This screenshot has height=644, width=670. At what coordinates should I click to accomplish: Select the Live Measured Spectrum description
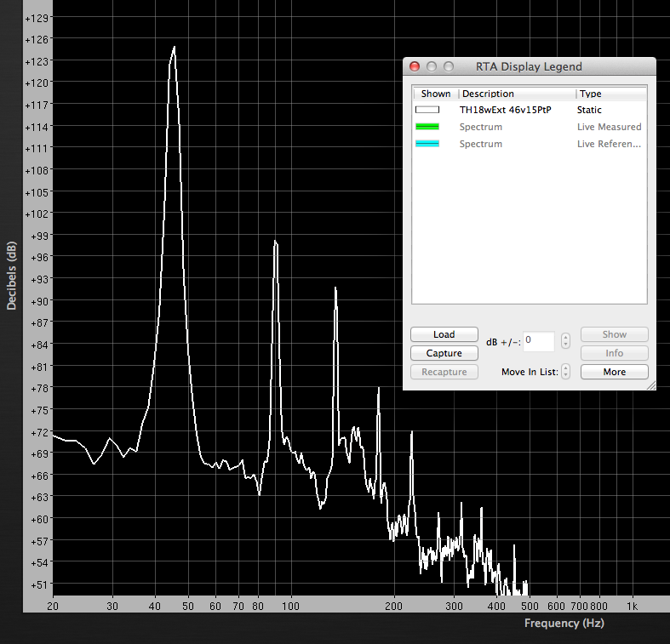[481, 127]
